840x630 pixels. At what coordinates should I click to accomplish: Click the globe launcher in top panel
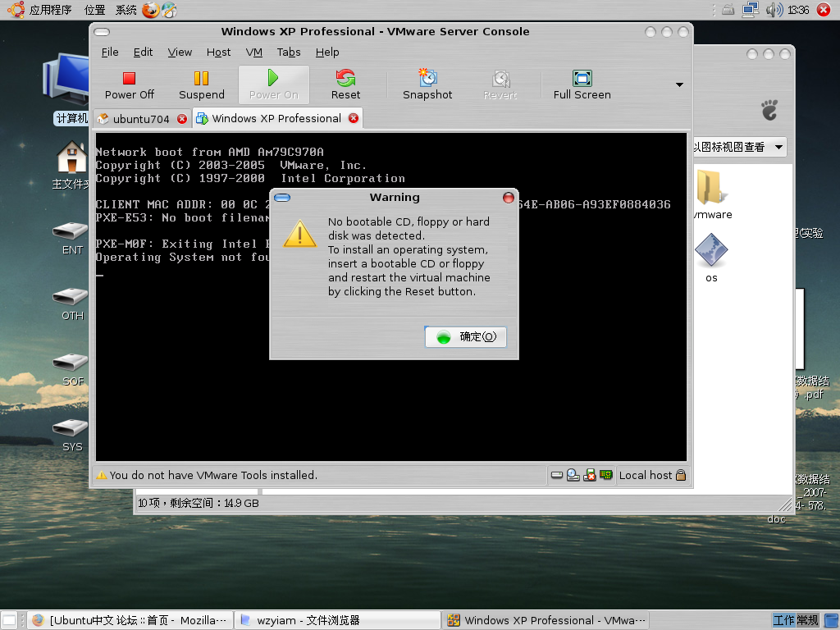[x=169, y=10]
